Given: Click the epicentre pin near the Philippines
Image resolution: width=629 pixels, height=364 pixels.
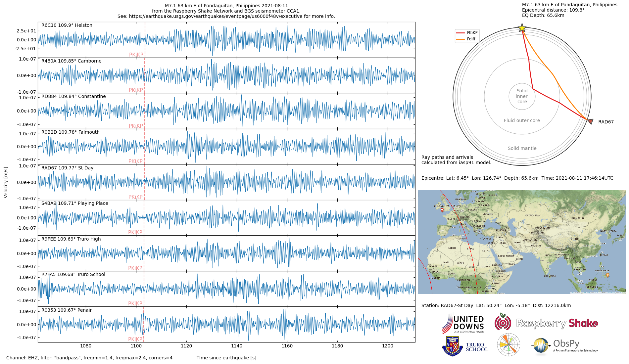Looking at the screenshot, I should [607, 275].
